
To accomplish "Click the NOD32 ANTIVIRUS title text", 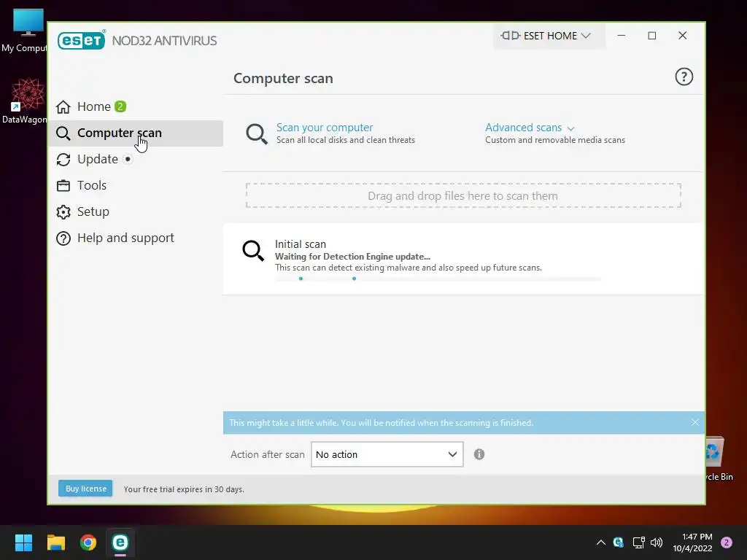I will point(164,41).
